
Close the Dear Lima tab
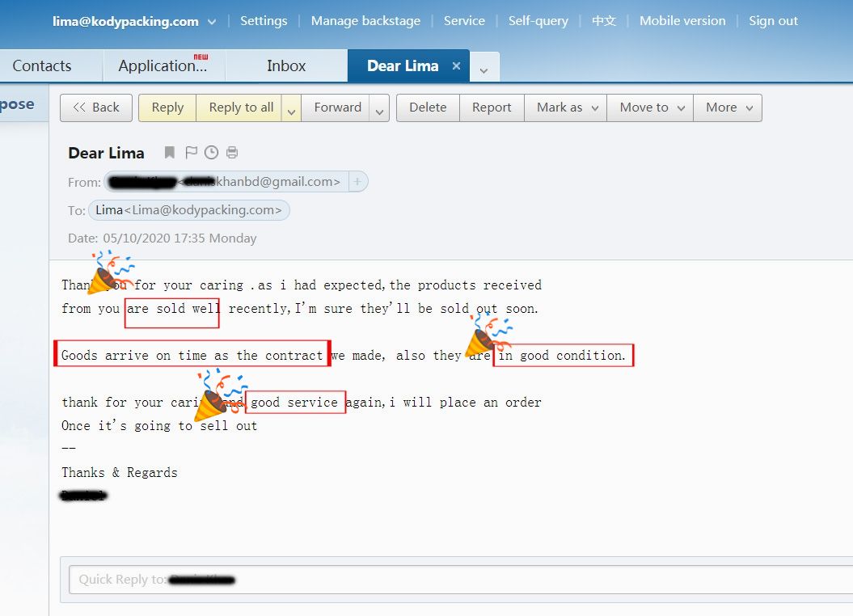457,65
